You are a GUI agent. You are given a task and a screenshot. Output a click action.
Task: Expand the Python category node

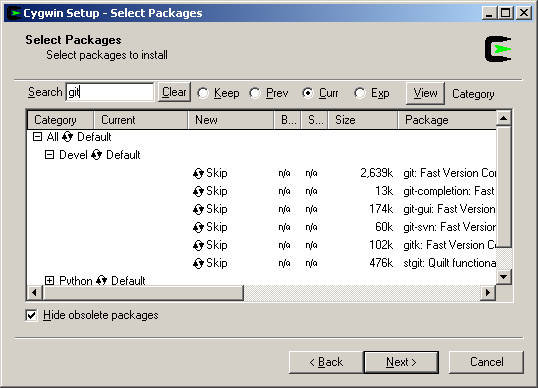(49, 281)
